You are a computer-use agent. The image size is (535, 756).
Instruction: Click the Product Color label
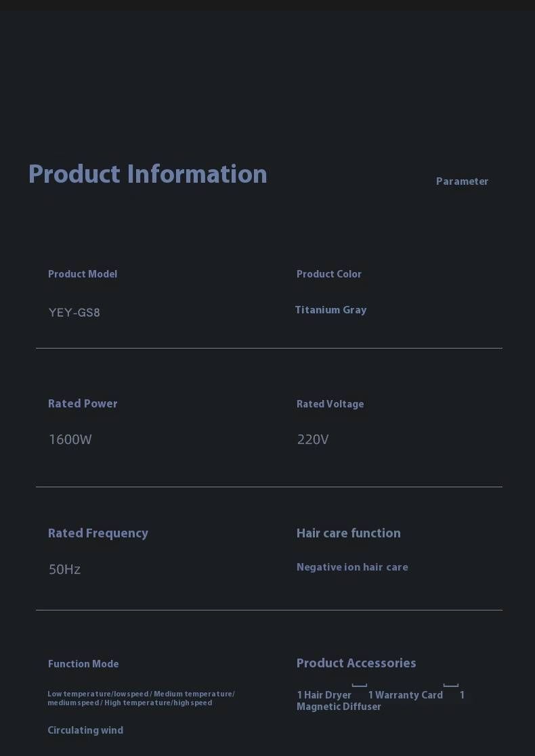(329, 274)
